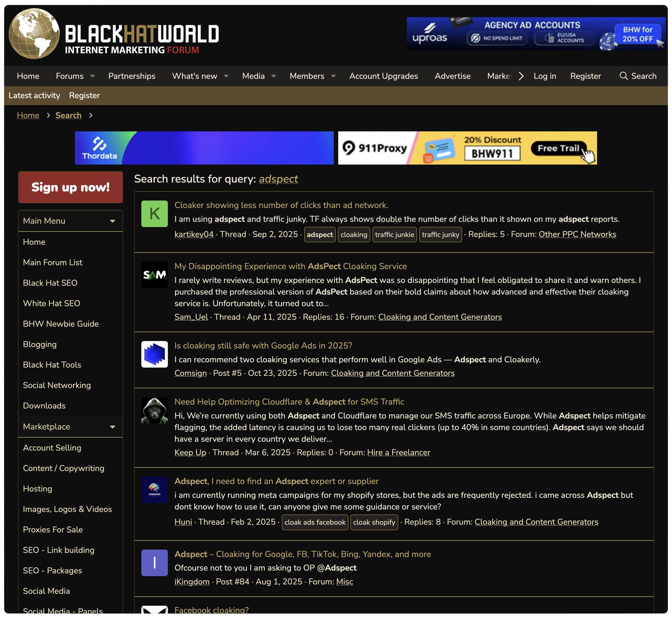Open Cloaking and Content Generators forum link
This screenshot has width=672, height=619.
pyautogui.click(x=440, y=317)
